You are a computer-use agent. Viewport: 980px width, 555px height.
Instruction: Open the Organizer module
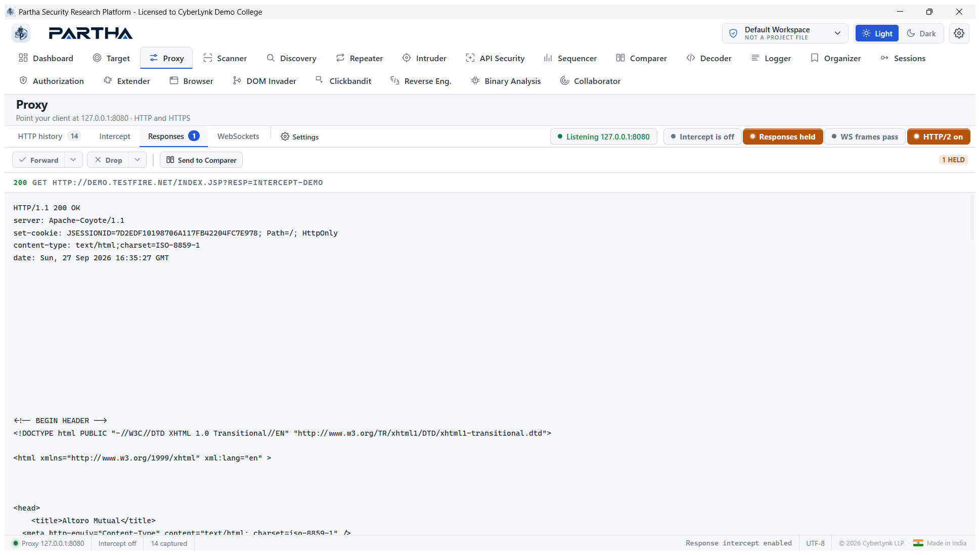click(835, 58)
